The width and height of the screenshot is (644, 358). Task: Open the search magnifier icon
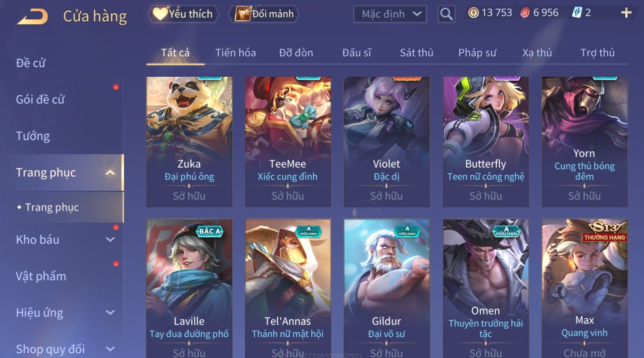[x=446, y=14]
